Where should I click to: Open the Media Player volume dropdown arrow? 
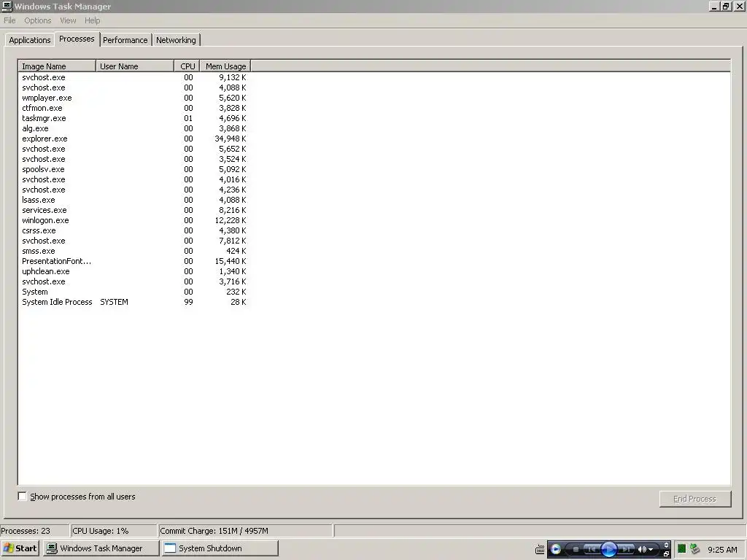pyautogui.click(x=651, y=550)
